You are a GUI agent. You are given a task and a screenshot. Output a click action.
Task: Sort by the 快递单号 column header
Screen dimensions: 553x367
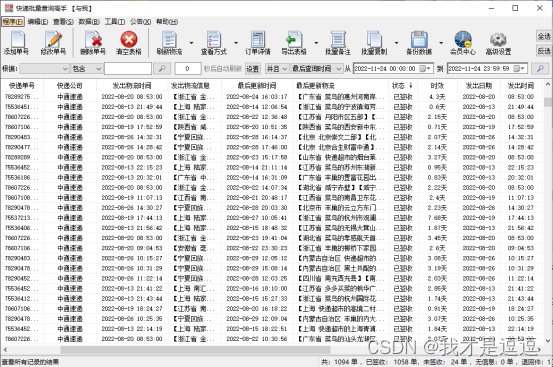[22, 85]
